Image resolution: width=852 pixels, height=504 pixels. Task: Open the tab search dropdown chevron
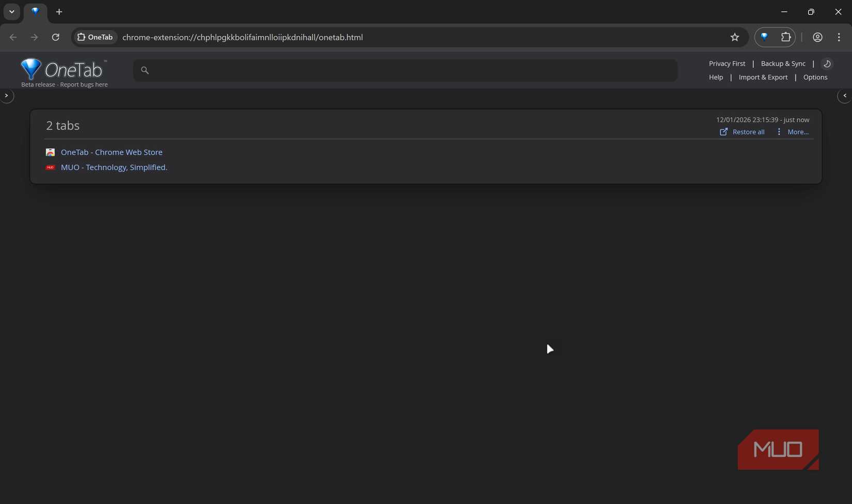11,12
